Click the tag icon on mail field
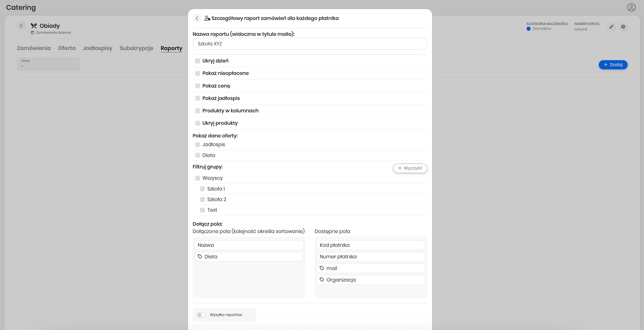 (322, 268)
